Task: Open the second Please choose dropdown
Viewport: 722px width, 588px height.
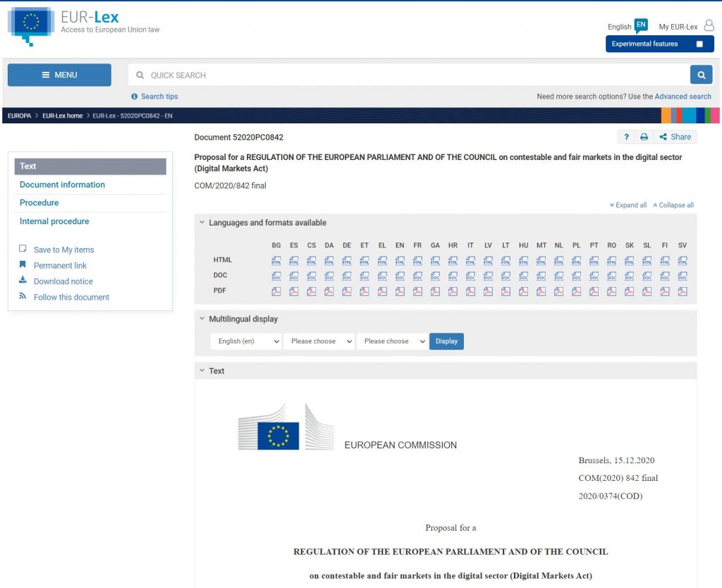Action: (392, 341)
